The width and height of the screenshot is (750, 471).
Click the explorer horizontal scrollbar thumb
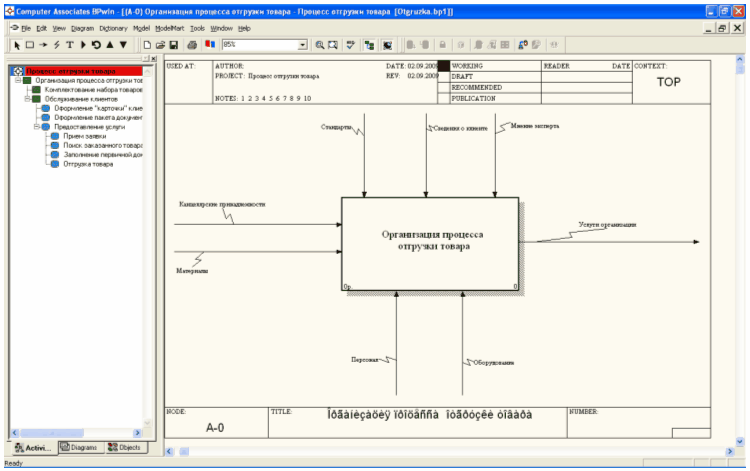point(52,433)
